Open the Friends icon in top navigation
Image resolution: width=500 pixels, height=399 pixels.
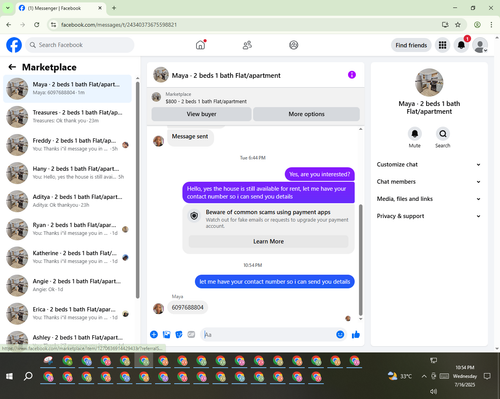point(247,45)
